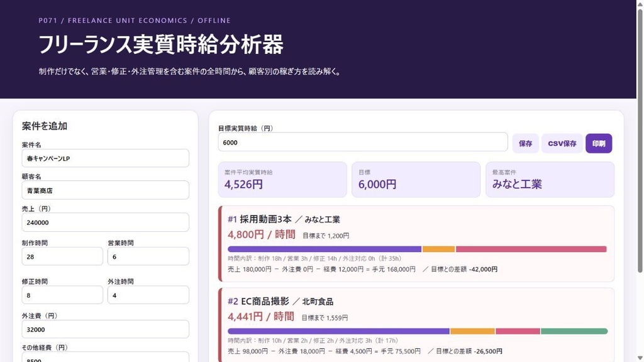Click the 目標まで 1,559円 label
644x362 pixels.
pyautogui.click(x=325, y=317)
